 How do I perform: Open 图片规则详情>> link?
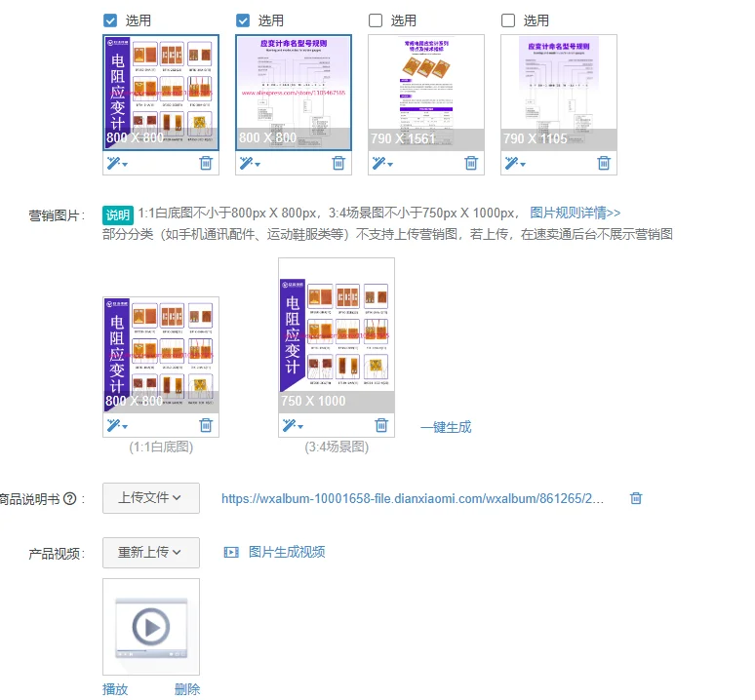point(575,213)
